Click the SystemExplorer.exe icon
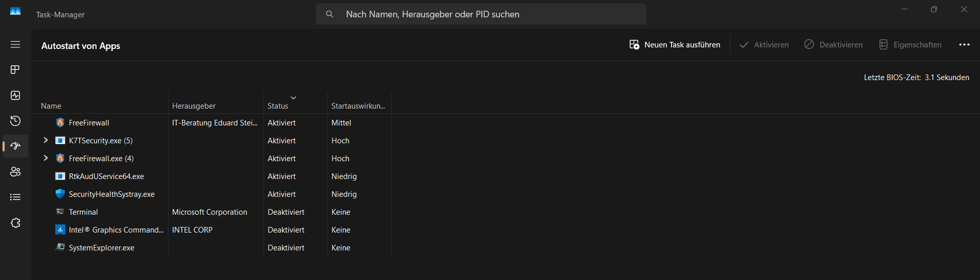 (x=60, y=247)
